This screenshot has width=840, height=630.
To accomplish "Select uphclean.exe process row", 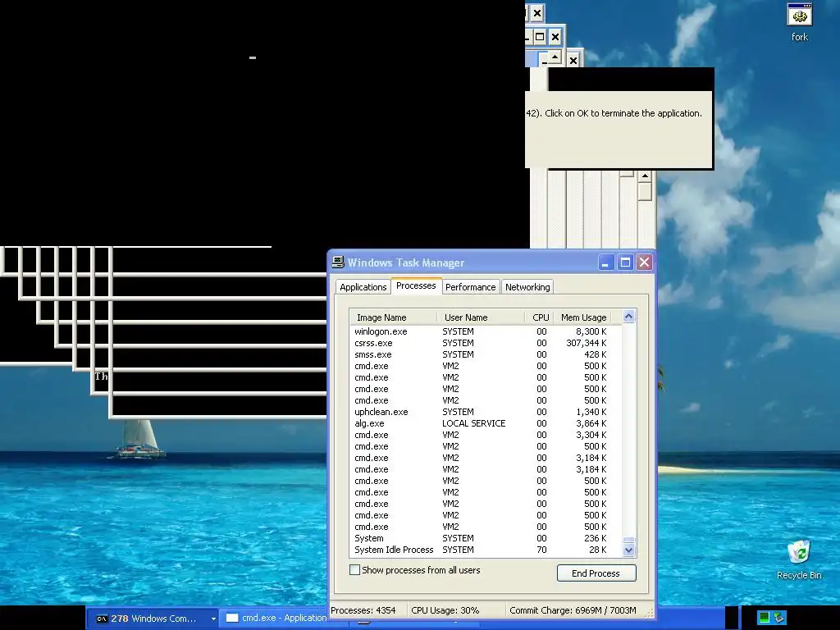I will [486, 412].
